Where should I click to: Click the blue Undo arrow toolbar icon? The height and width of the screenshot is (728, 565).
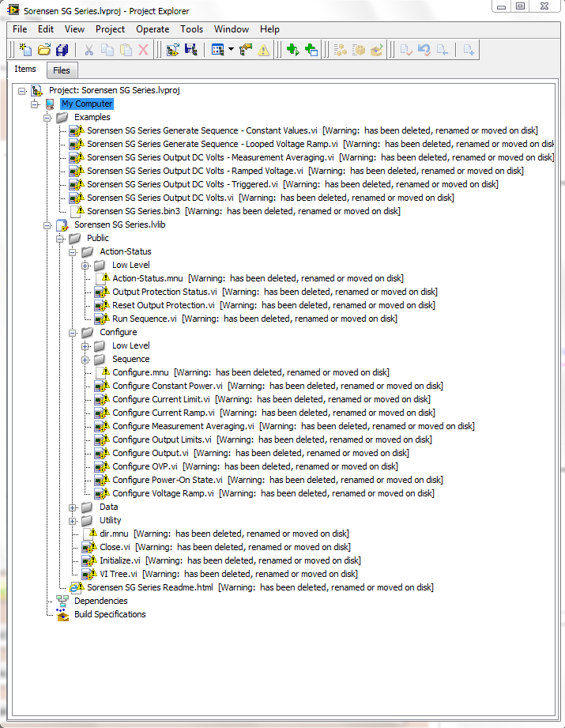coord(424,49)
